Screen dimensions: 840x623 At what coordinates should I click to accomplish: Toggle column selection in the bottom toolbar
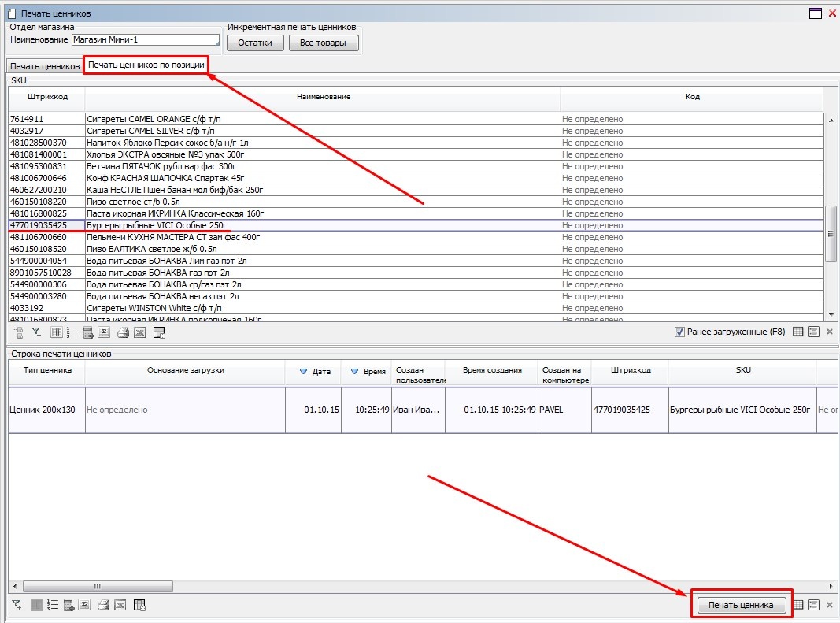pyautogui.click(x=35, y=605)
